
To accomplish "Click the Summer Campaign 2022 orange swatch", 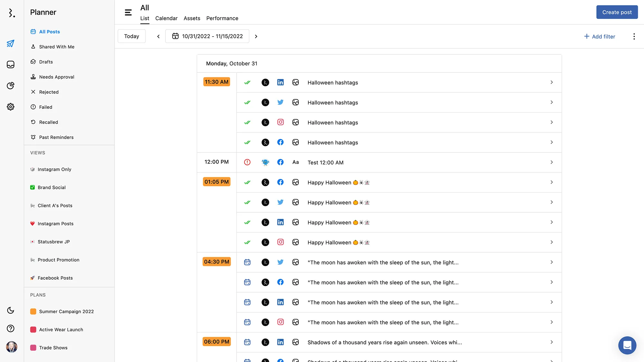I will [33, 311].
